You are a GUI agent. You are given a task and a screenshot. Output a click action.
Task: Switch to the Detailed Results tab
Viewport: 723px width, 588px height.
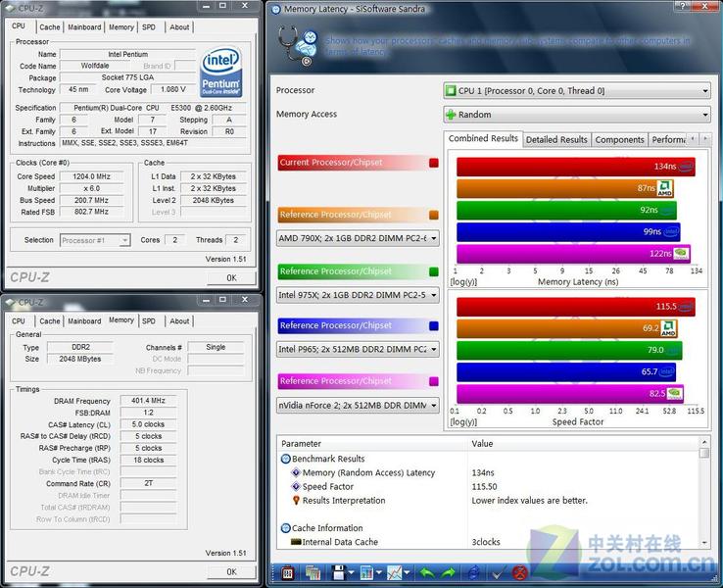point(556,140)
